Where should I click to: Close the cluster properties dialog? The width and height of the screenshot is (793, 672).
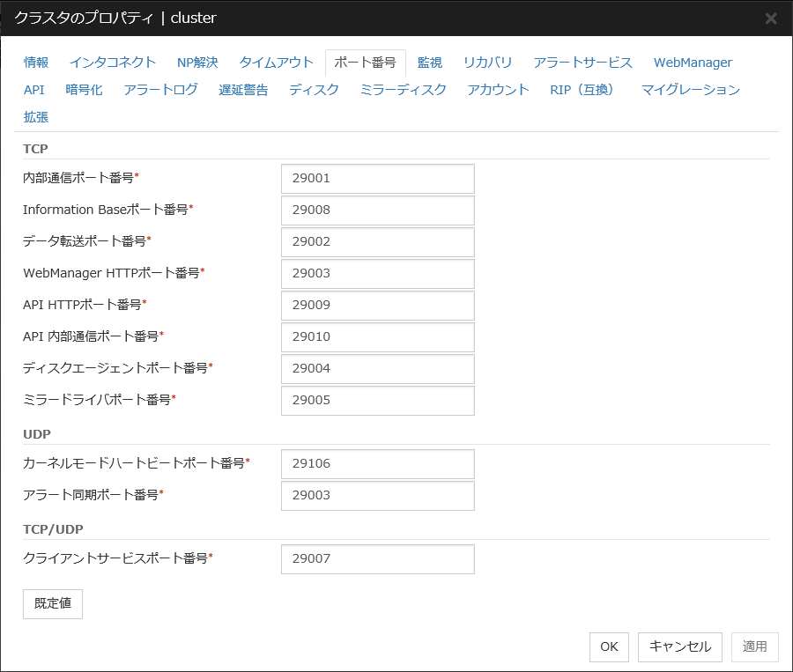tap(770, 18)
